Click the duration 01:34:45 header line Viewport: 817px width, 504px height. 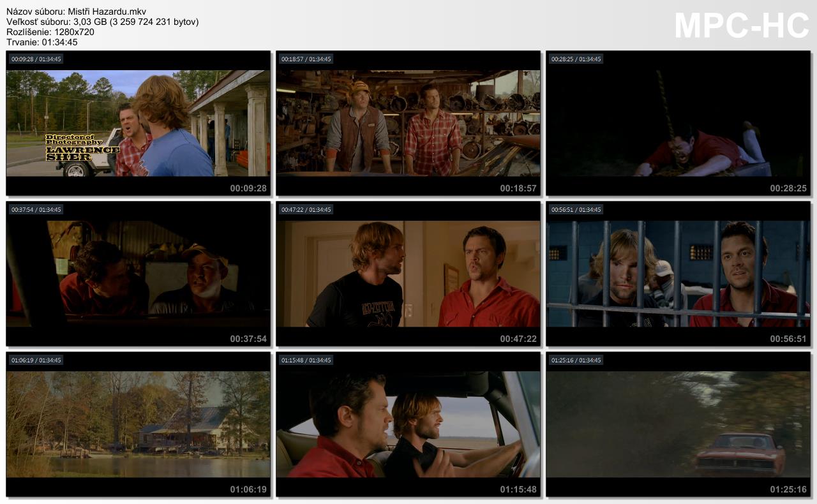(x=42, y=42)
